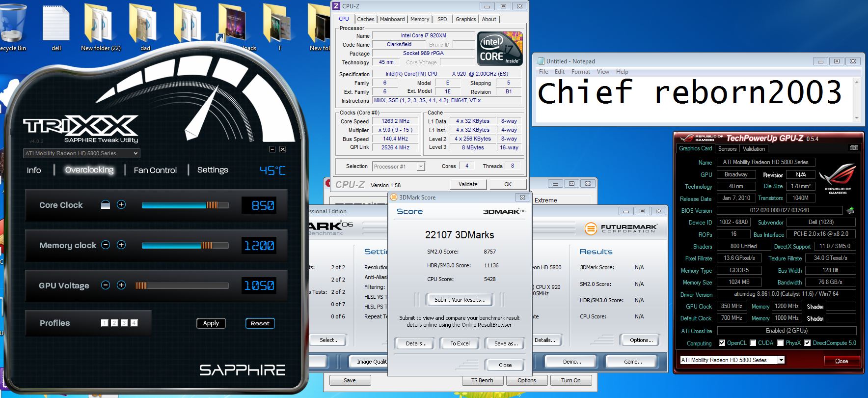
Task: Load TRIXX profile 4
Action: click(x=134, y=323)
